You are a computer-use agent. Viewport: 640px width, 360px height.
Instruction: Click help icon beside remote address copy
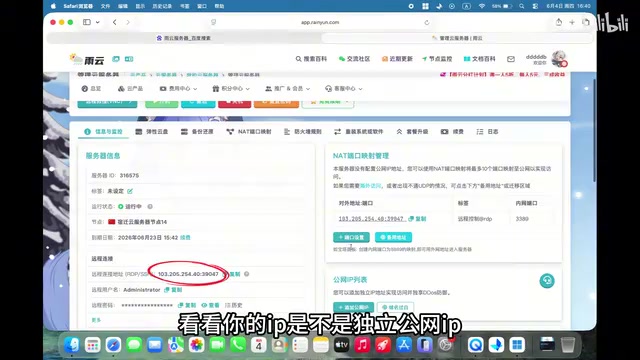(x=247, y=274)
